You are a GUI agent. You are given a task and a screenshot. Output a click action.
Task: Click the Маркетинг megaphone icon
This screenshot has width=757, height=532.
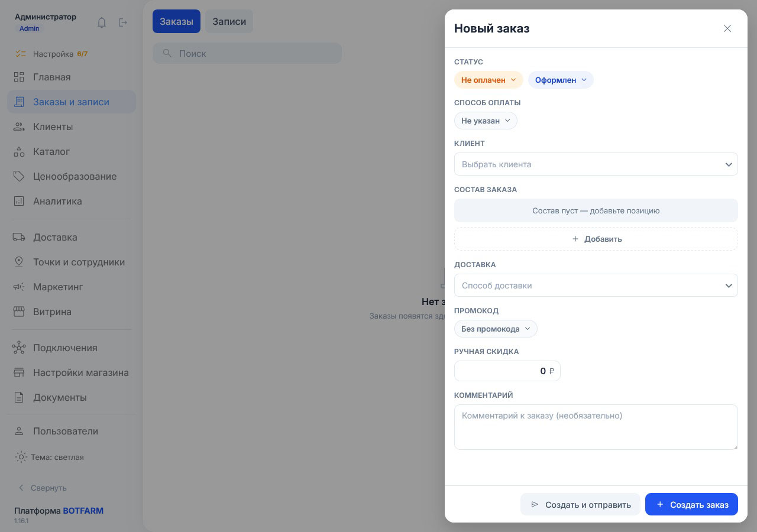(19, 287)
